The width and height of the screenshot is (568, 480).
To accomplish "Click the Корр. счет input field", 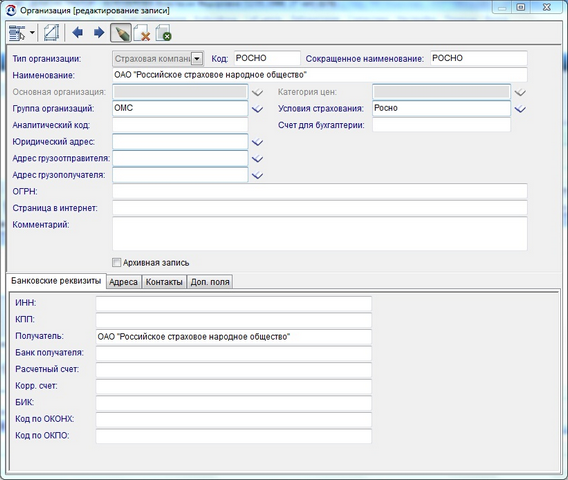I will tap(234, 387).
